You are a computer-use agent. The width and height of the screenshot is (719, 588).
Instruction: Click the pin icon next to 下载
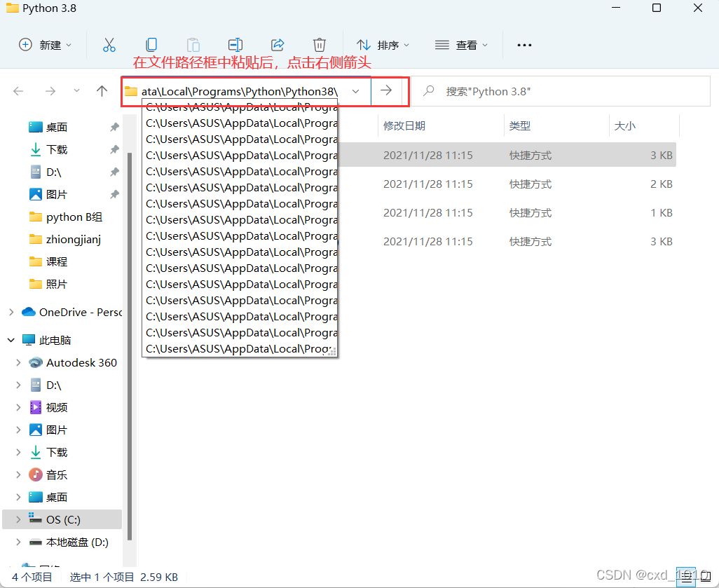(115, 149)
